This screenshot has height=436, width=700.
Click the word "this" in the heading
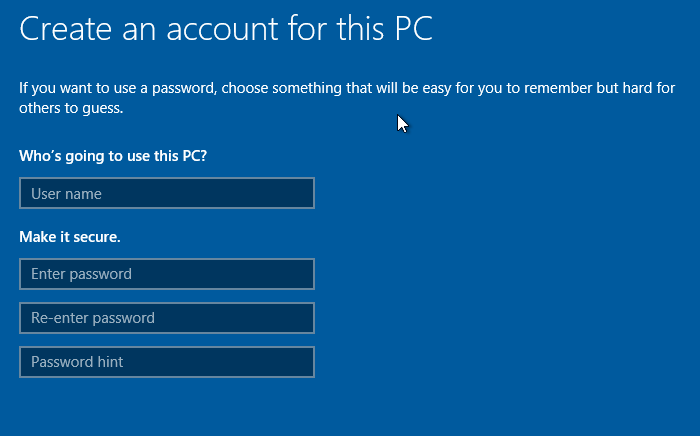pyautogui.click(x=360, y=29)
